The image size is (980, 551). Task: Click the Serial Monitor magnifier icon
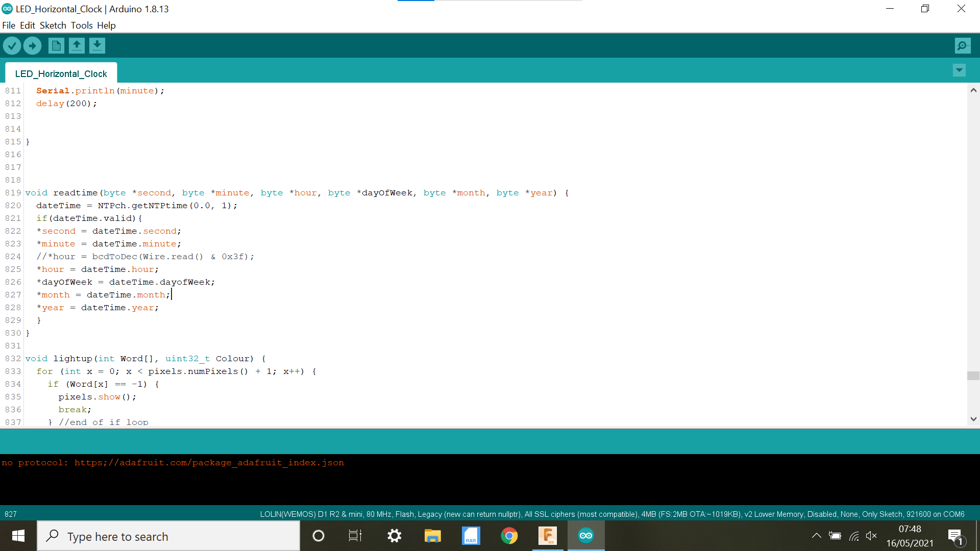coord(963,46)
